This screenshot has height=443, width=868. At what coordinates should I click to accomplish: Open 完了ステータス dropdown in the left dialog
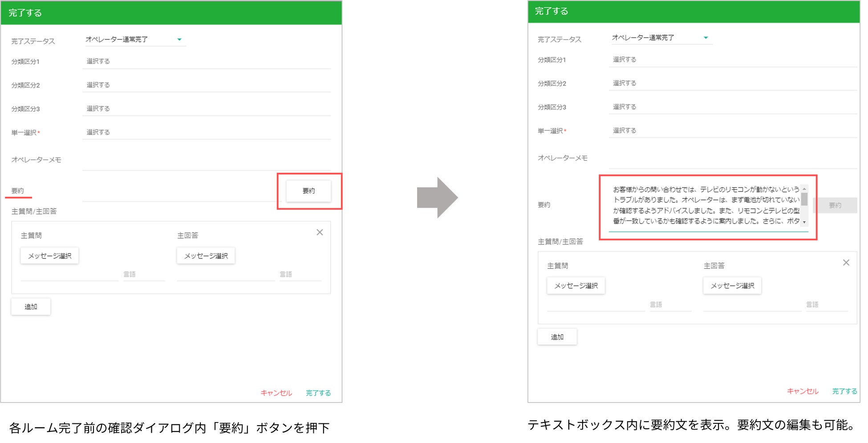pyautogui.click(x=134, y=40)
